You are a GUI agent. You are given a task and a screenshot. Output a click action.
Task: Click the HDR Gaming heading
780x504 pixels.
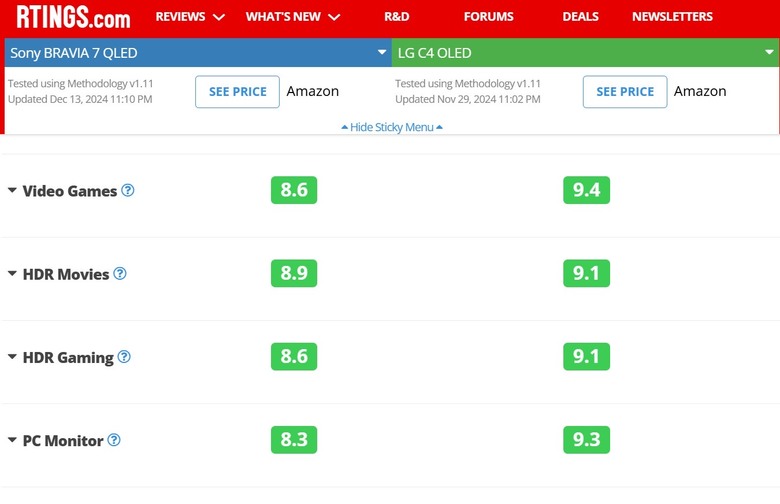pos(68,358)
